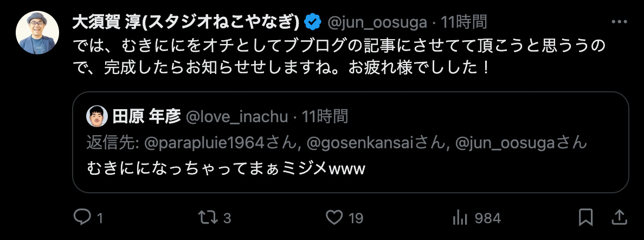Open view analytics bar chart icon

pos(460,218)
